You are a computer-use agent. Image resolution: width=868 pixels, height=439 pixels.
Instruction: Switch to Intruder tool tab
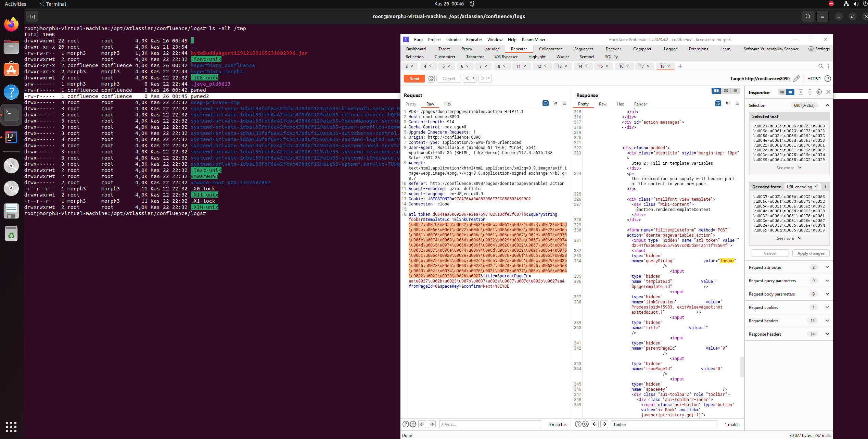(x=492, y=49)
